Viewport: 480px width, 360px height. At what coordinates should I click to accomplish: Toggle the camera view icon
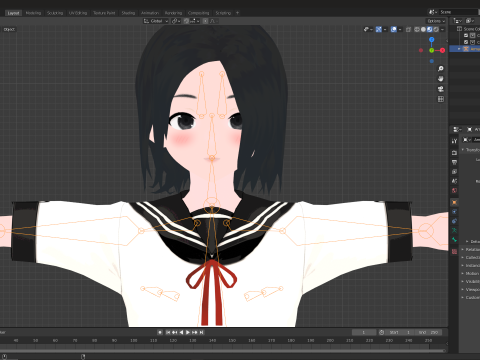click(x=441, y=89)
